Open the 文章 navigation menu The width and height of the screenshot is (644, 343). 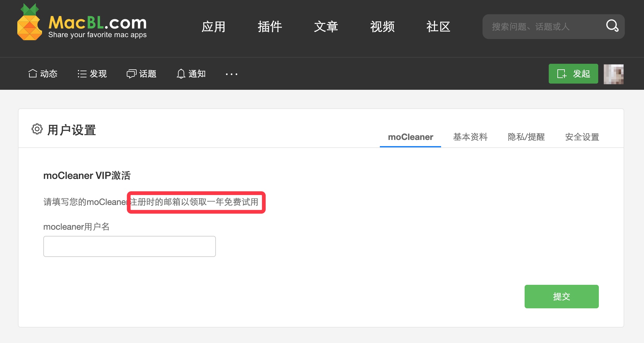click(326, 27)
